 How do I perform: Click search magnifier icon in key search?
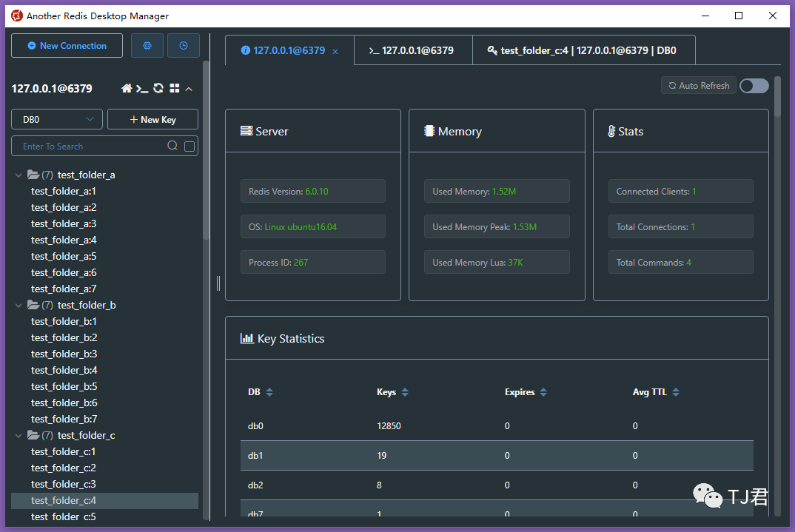tap(172, 146)
